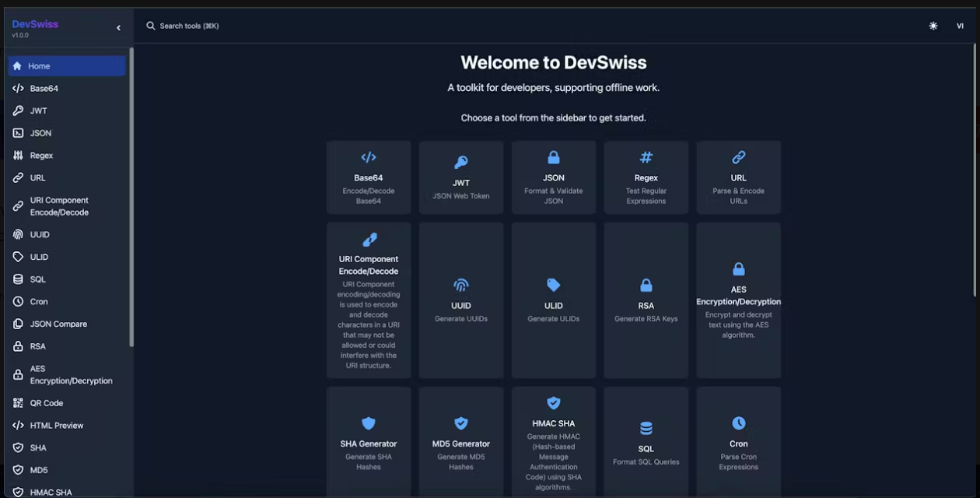Toggle light/dark theme sun icon
This screenshot has width=980, height=498.
[933, 26]
